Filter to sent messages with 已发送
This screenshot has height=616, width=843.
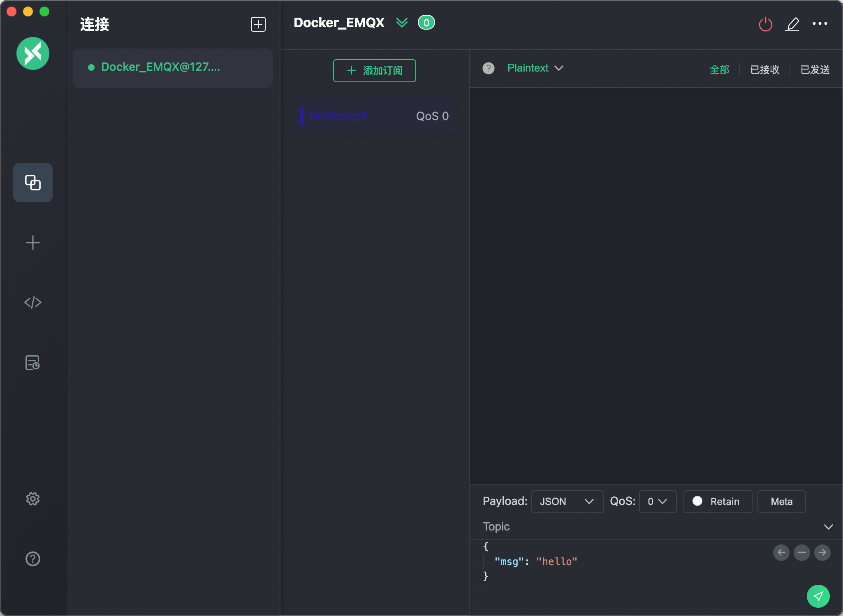(815, 69)
